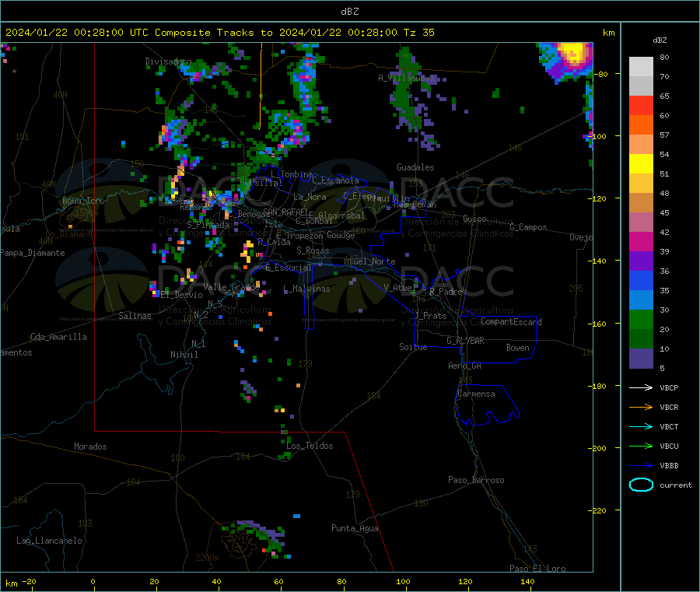This screenshot has width=700, height=592.
Task: Select the grey 70 dBZ color swatch
Action: point(641,67)
